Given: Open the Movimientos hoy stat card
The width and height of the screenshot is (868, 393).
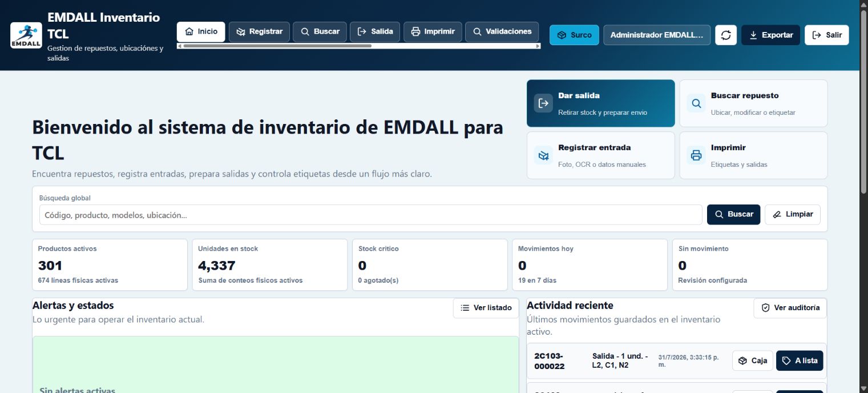Looking at the screenshot, I should click(x=590, y=264).
